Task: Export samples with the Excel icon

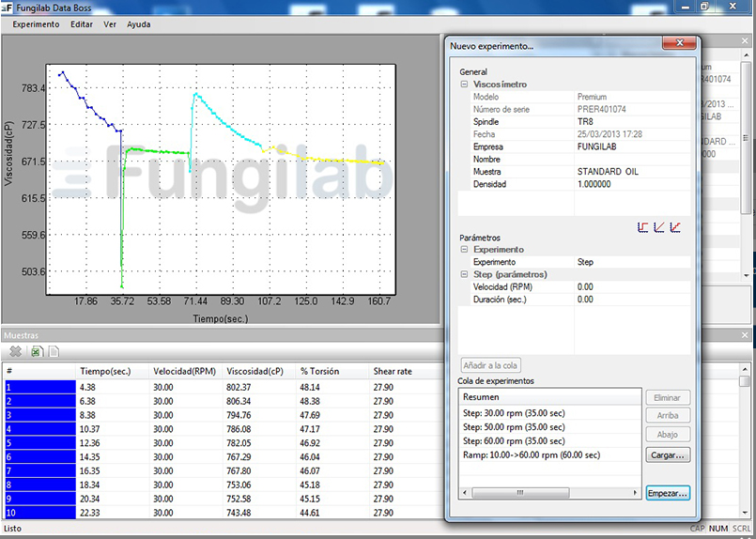Action: [36, 351]
